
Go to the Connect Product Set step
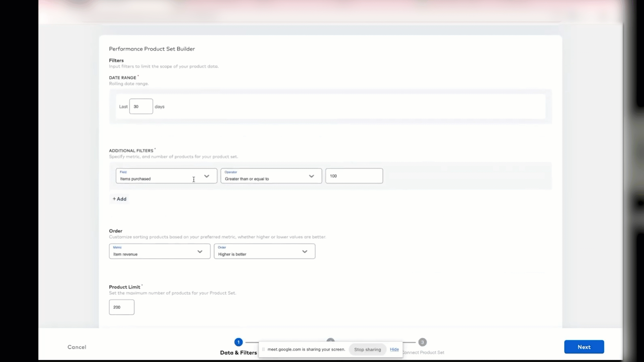(423, 353)
